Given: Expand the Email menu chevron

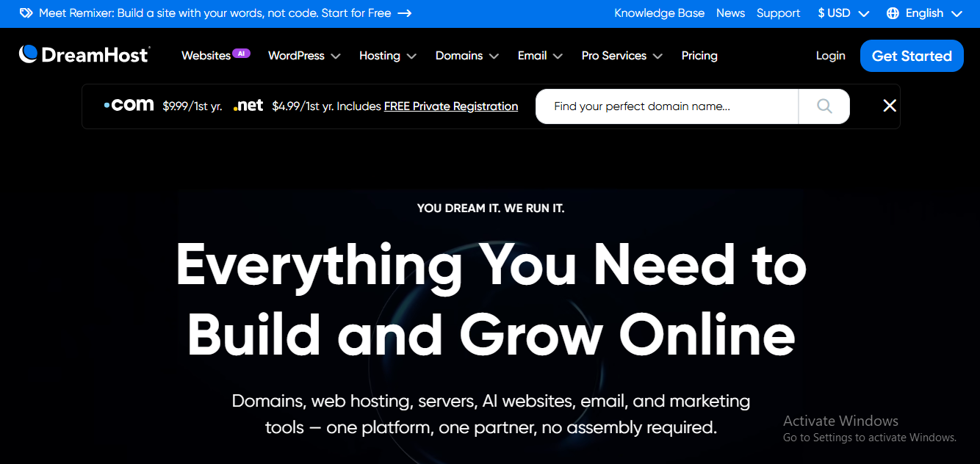Looking at the screenshot, I should (558, 56).
